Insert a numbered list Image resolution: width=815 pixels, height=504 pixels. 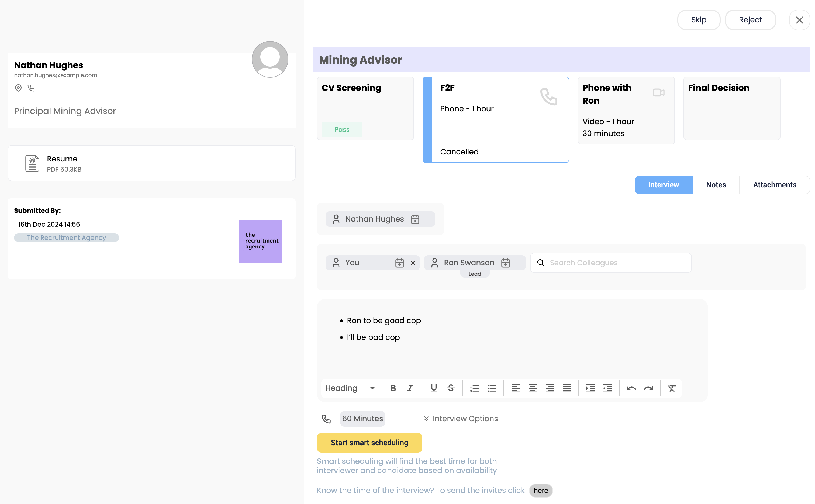point(474,388)
